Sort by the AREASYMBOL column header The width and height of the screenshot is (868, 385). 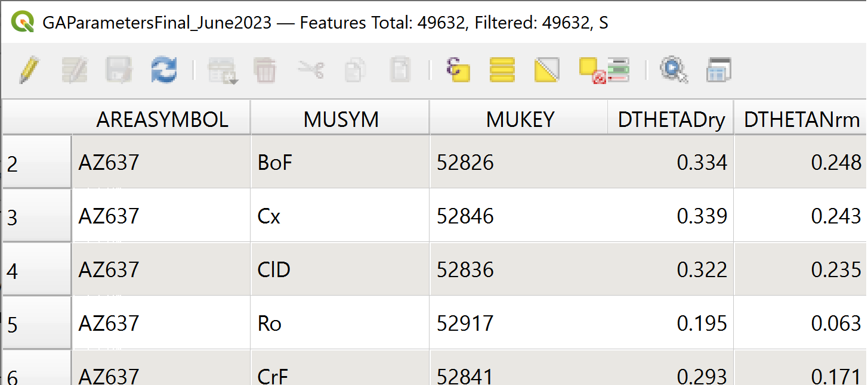pos(162,120)
